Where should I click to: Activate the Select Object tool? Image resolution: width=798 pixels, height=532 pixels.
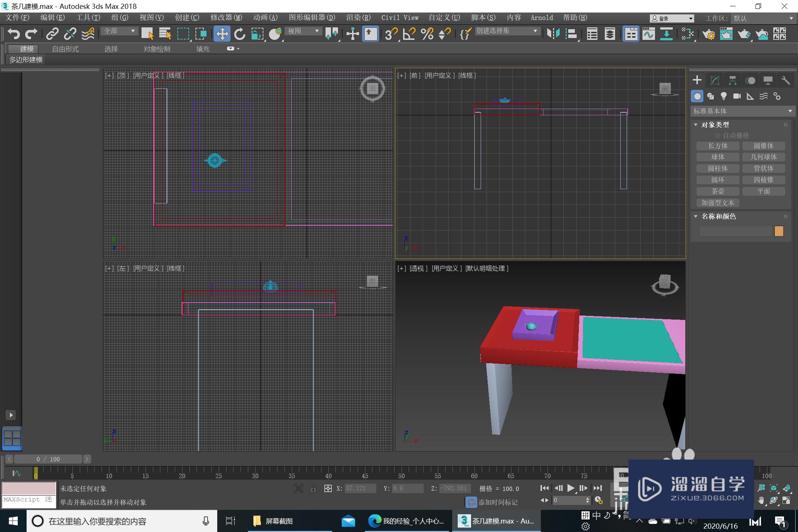pos(147,34)
